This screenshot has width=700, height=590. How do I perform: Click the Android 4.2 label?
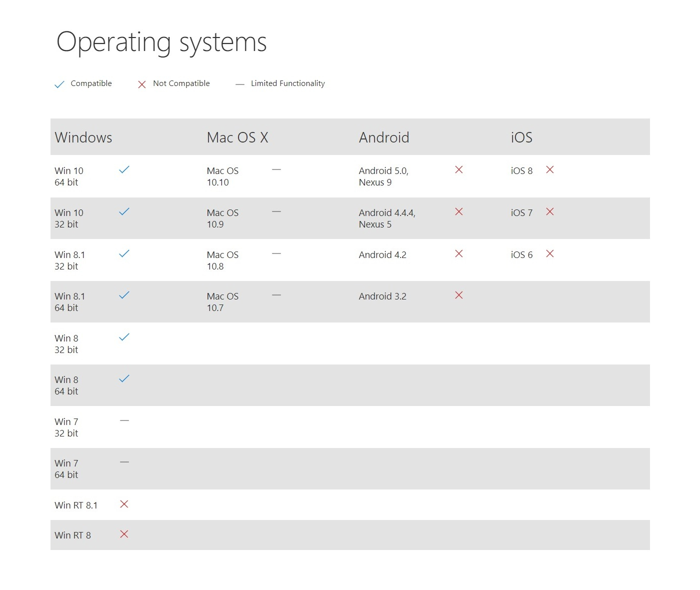coord(382,254)
